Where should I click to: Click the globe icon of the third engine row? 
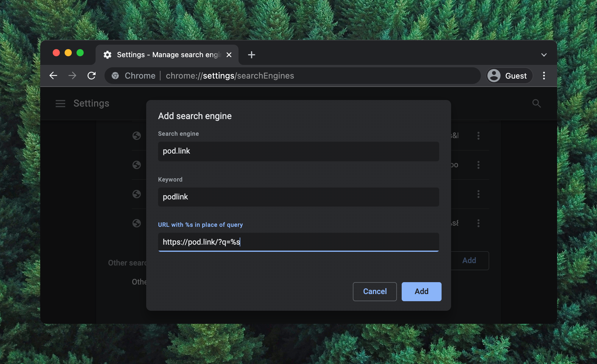[137, 194]
